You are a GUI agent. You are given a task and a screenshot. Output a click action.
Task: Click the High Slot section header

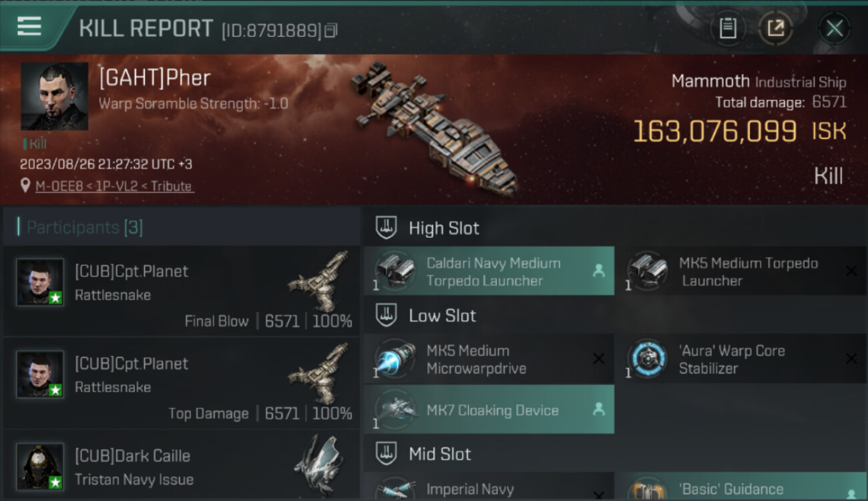click(x=443, y=228)
